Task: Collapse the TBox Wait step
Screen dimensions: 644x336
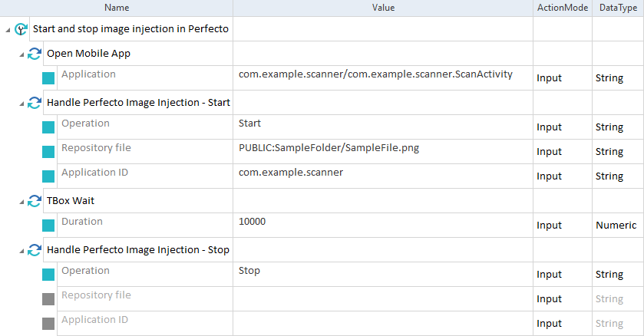Action: pyautogui.click(x=21, y=203)
